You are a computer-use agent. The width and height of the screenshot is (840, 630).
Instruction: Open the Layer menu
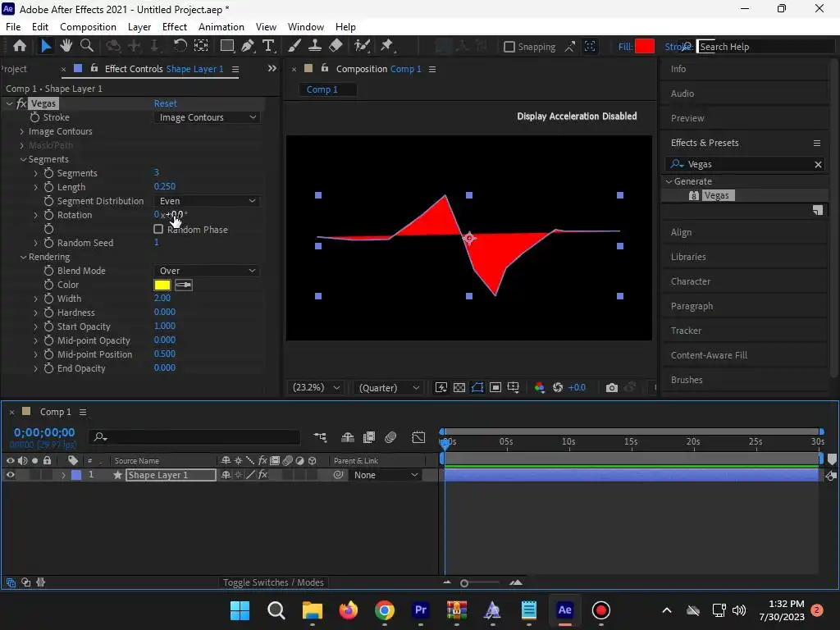tap(139, 27)
